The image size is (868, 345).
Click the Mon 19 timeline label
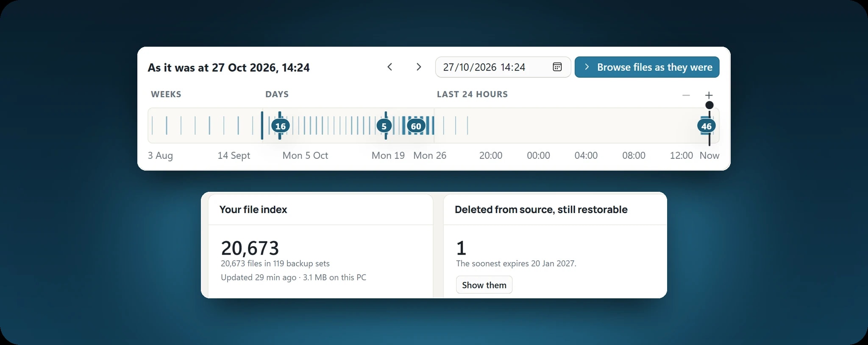pyautogui.click(x=388, y=156)
